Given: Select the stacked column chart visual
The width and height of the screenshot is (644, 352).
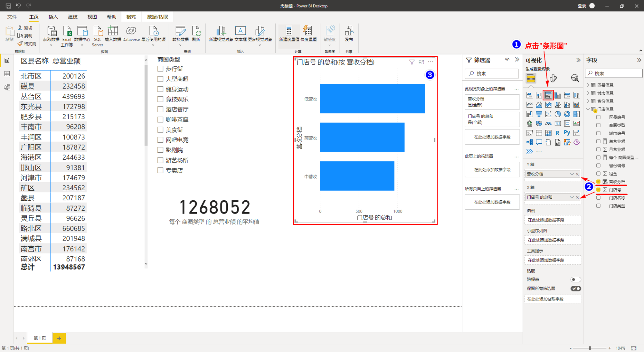Looking at the screenshot, I should pos(539,95).
